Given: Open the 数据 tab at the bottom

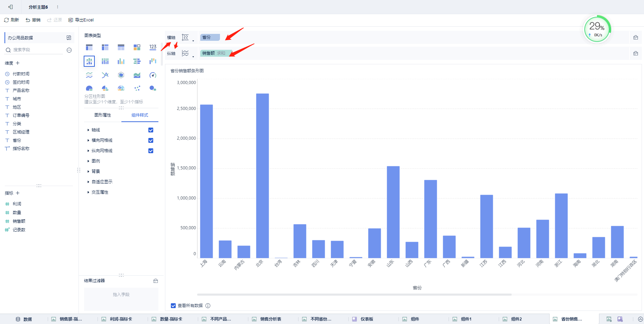Looking at the screenshot, I should pyautogui.click(x=24, y=319).
